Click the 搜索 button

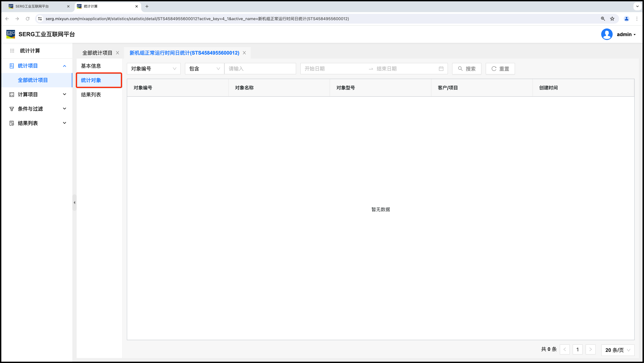(467, 69)
